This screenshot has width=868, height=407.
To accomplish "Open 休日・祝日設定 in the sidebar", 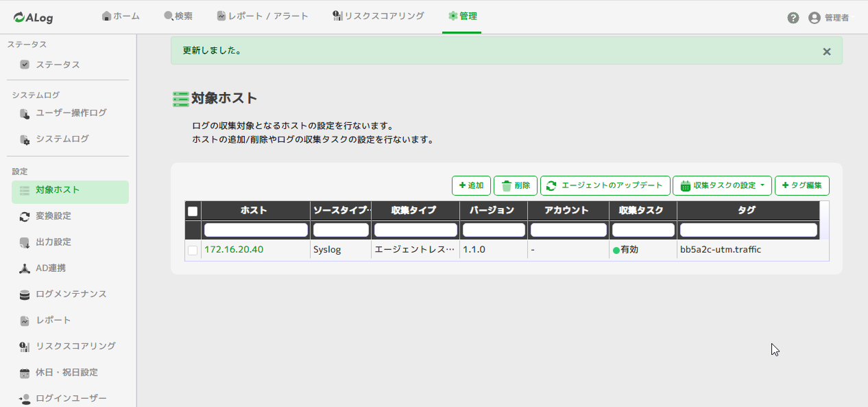I will pyautogui.click(x=70, y=372).
